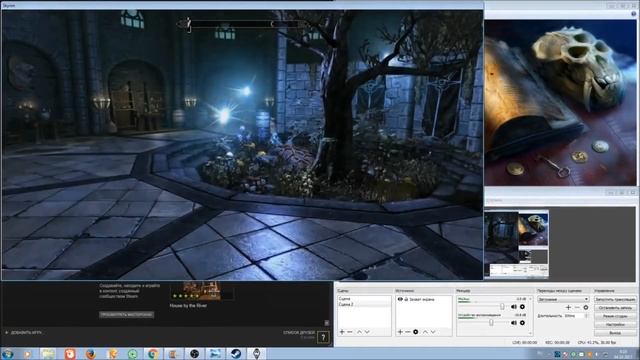Add a new source with the plus icon

[x=400, y=332]
